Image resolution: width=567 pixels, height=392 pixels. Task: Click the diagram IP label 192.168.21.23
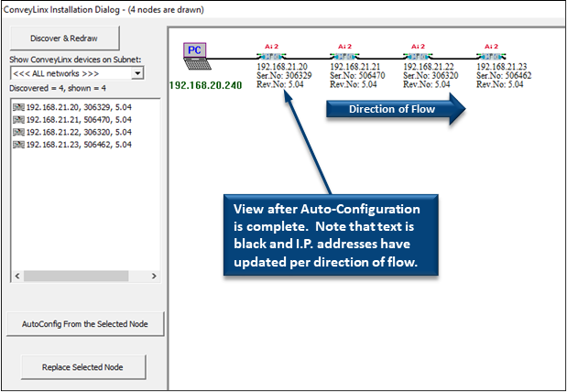click(x=502, y=67)
